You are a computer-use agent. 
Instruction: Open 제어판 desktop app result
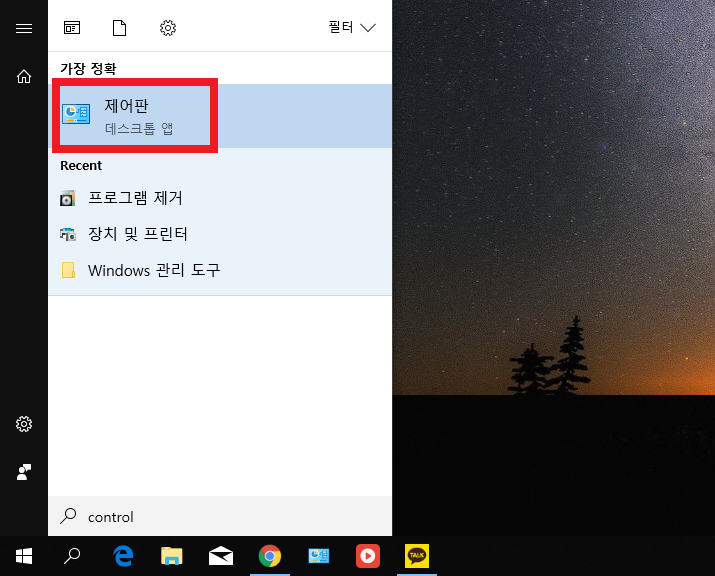tap(220, 115)
